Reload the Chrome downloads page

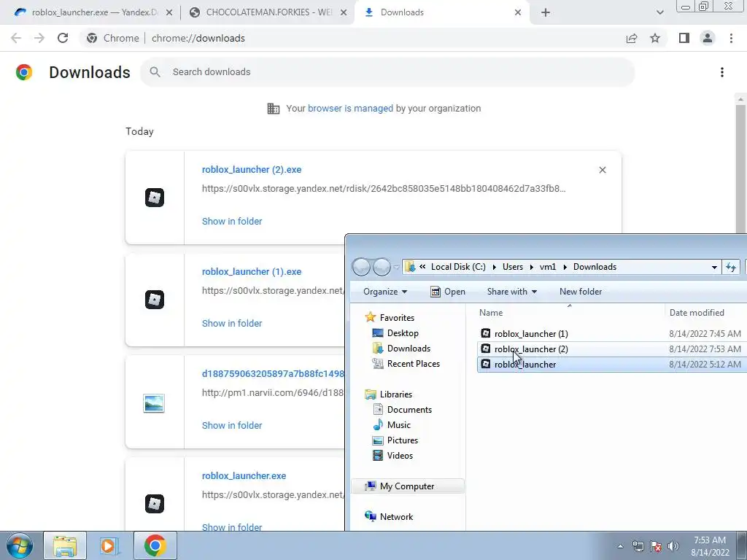(x=63, y=38)
